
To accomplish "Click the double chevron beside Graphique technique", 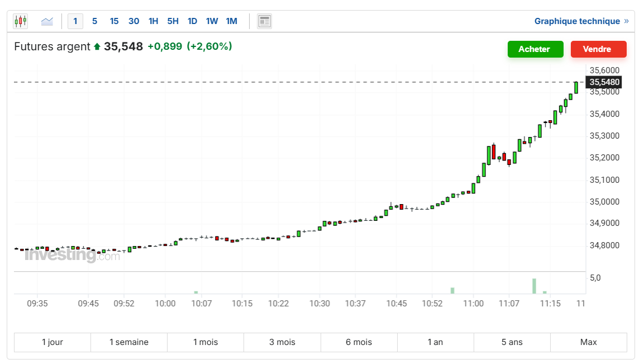I will [626, 21].
